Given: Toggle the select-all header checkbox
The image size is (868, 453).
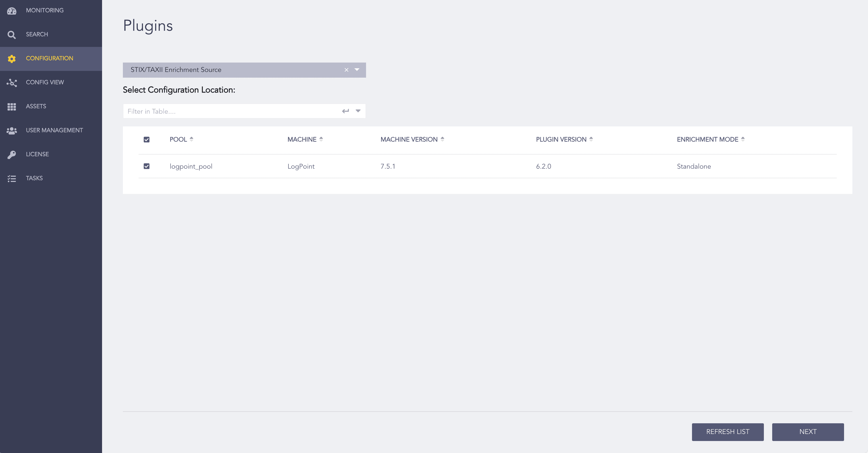Looking at the screenshot, I should coord(147,139).
